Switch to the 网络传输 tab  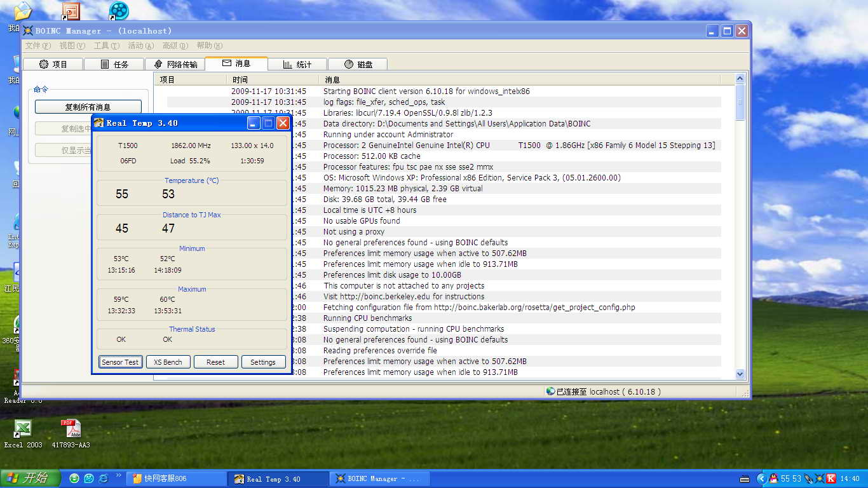coord(175,64)
